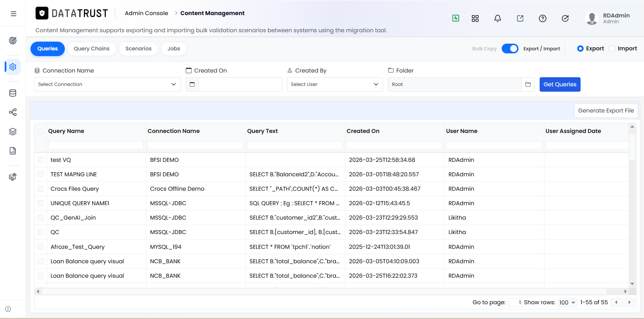Click the info icon at sidebar bottom
The width and height of the screenshot is (644, 319).
pos(8,309)
